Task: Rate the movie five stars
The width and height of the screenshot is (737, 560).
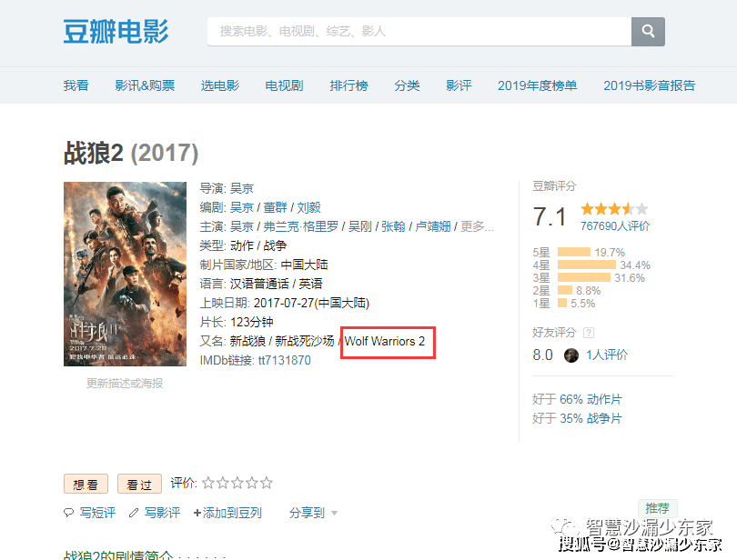Action: (267, 483)
